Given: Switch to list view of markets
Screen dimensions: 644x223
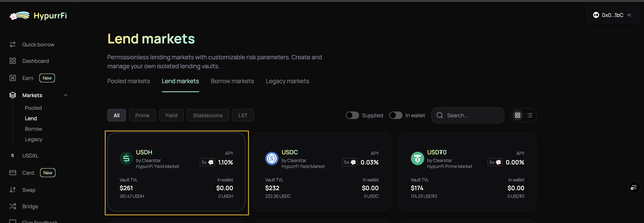Looking at the screenshot, I should click(530, 115).
